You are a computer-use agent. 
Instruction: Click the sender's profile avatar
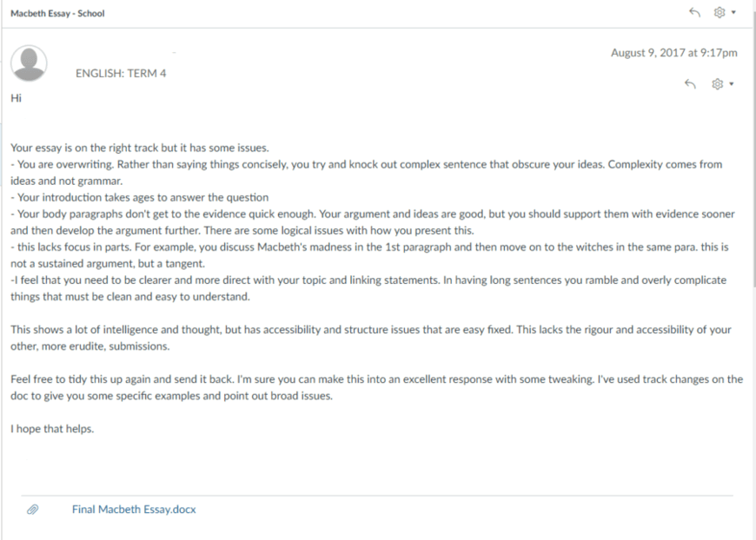coord(29,63)
